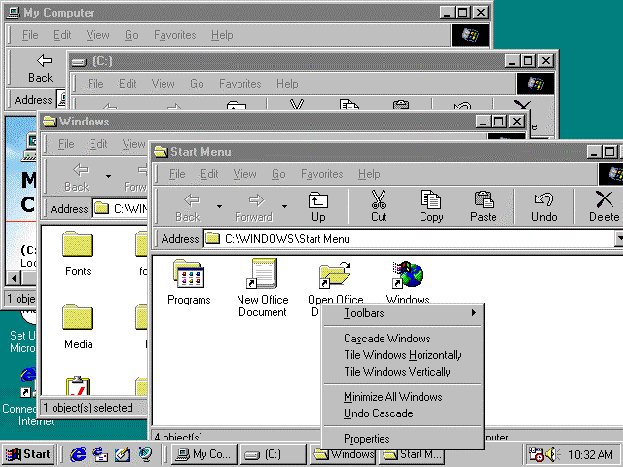Switch to My Computer taskbar button
Screen dimensions: 623x467
tap(204, 454)
